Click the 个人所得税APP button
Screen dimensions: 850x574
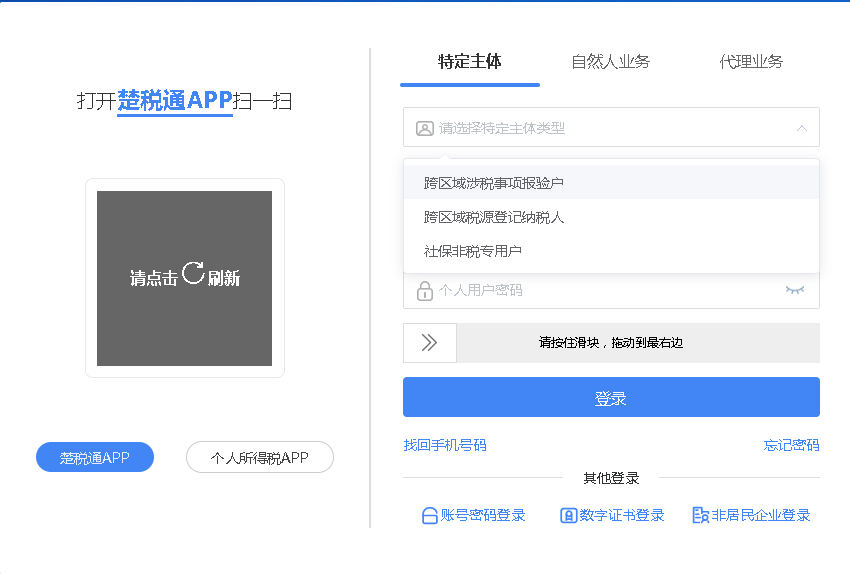pos(260,457)
